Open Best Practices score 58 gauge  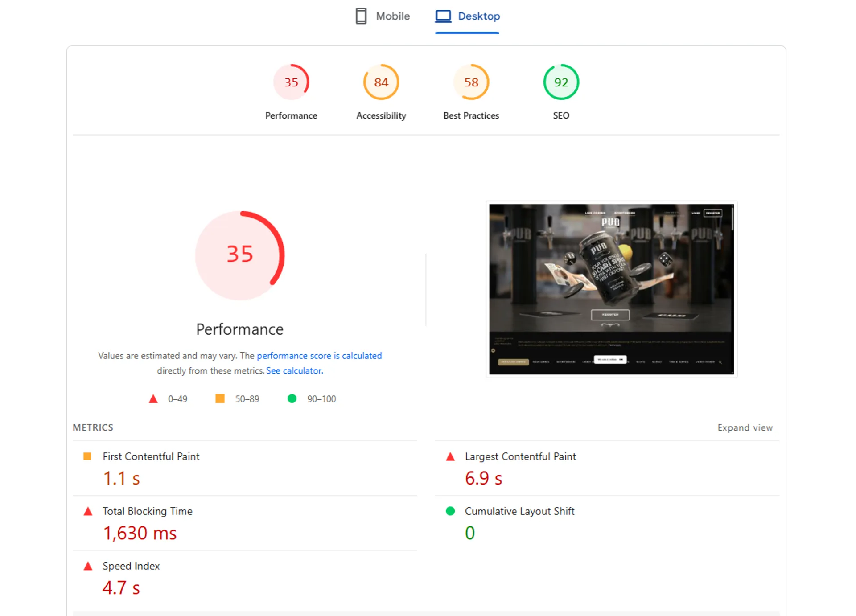[x=471, y=82]
